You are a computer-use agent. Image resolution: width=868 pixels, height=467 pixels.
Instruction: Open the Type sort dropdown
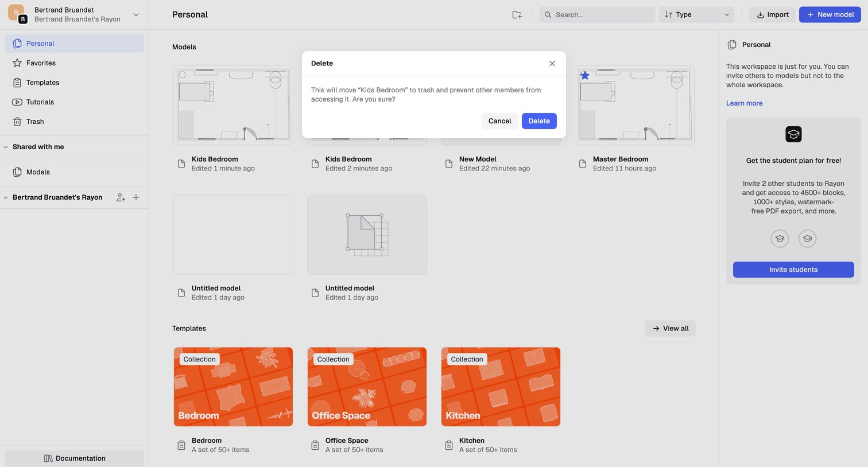pyautogui.click(x=697, y=15)
